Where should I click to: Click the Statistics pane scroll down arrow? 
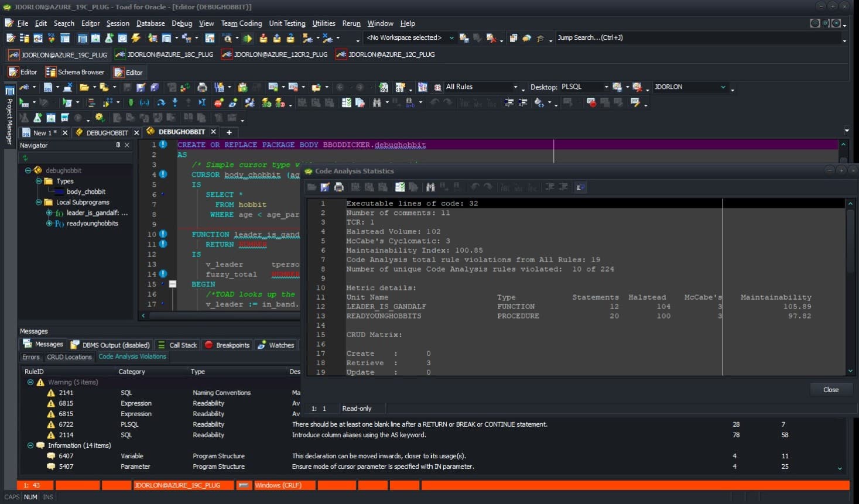[x=850, y=371]
